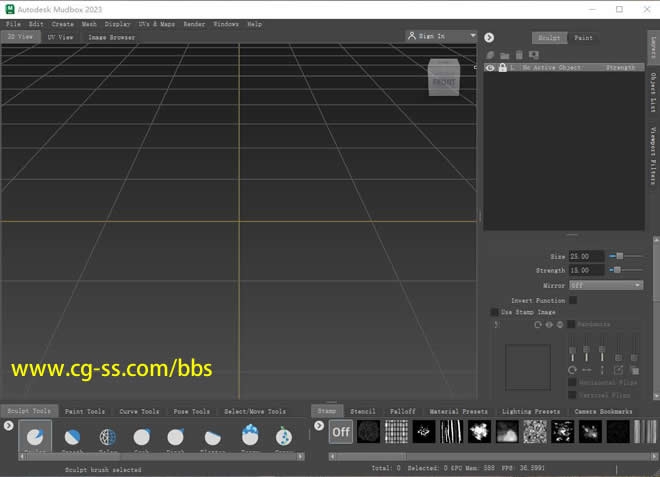Click the Strength value input field
660x477 pixels.
pos(586,270)
